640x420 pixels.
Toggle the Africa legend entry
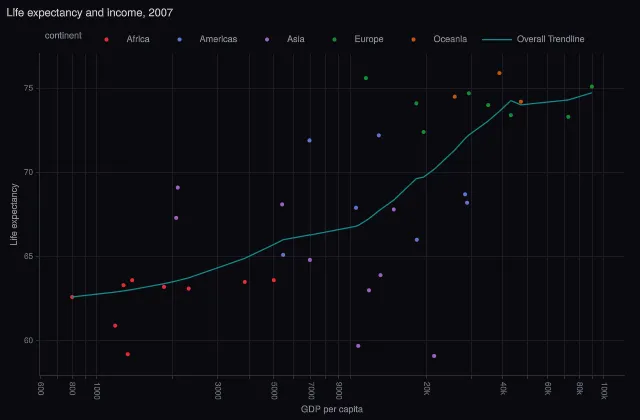(128, 39)
